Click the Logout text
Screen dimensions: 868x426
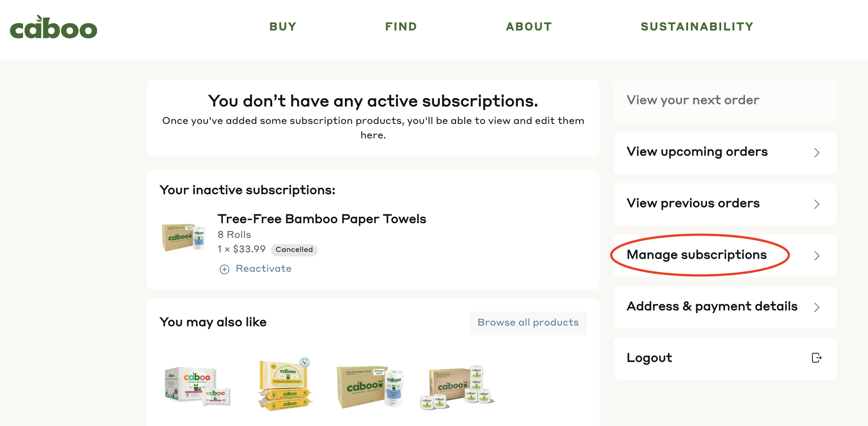pyautogui.click(x=649, y=358)
